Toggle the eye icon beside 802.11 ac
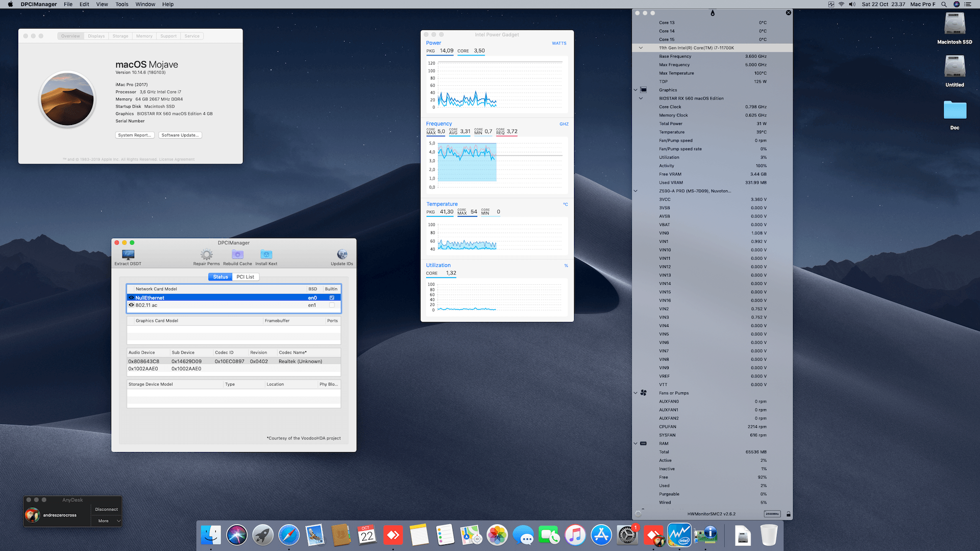The width and height of the screenshot is (980, 551). (x=131, y=305)
